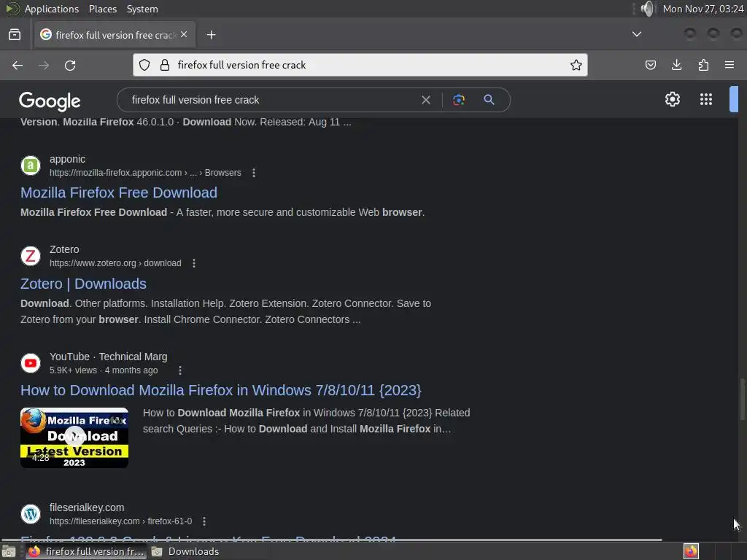Close the firefox full version free crack tab
The height and width of the screenshot is (560, 747).
[x=184, y=35]
